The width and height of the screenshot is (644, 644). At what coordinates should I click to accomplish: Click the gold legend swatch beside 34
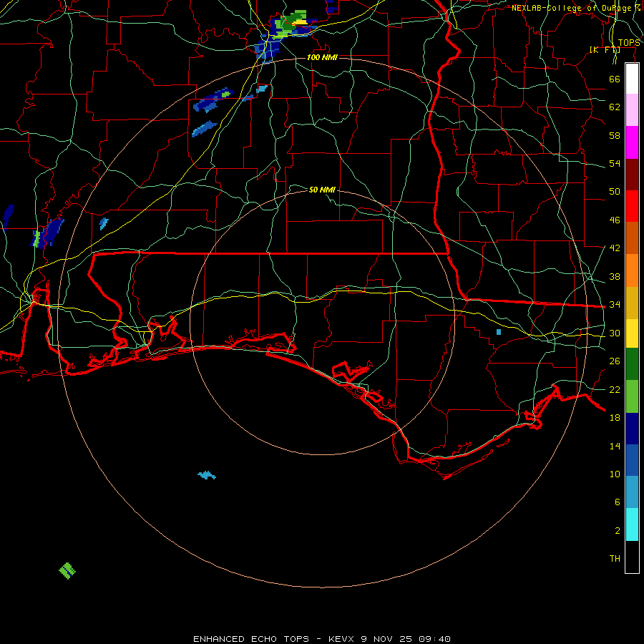[632, 303]
